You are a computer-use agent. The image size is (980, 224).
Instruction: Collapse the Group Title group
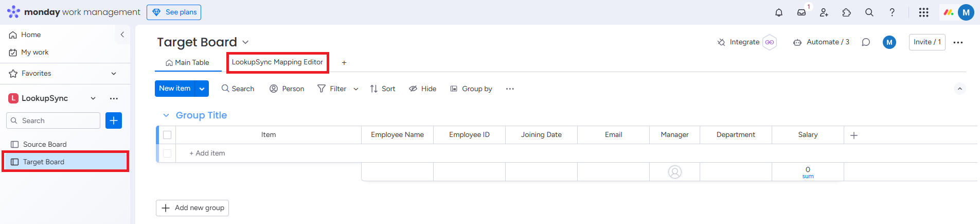pyautogui.click(x=166, y=115)
